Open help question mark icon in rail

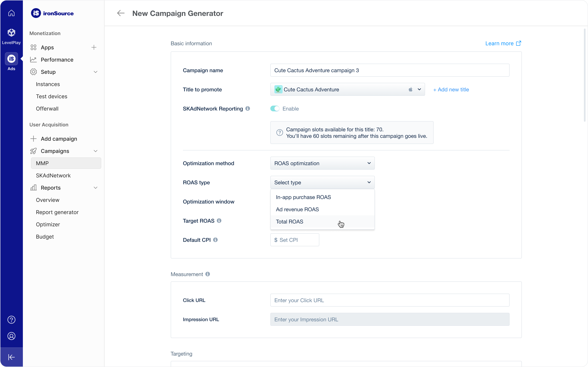point(11,320)
